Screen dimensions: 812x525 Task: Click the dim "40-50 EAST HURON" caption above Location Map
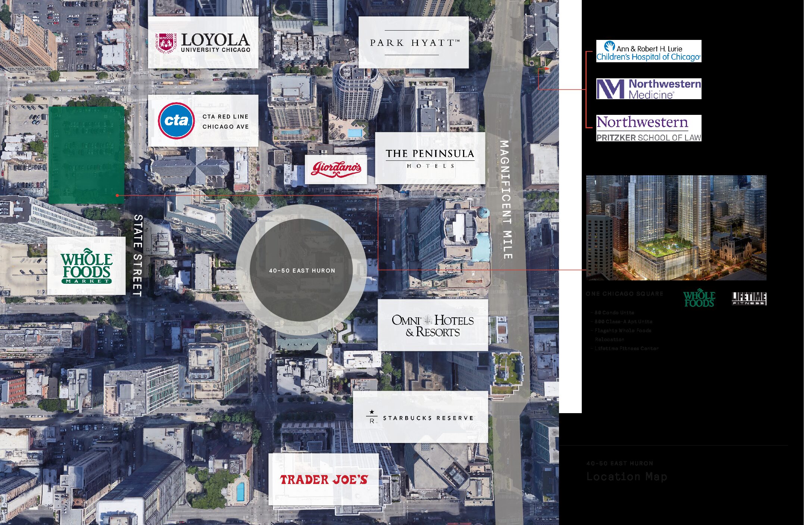(x=619, y=463)
